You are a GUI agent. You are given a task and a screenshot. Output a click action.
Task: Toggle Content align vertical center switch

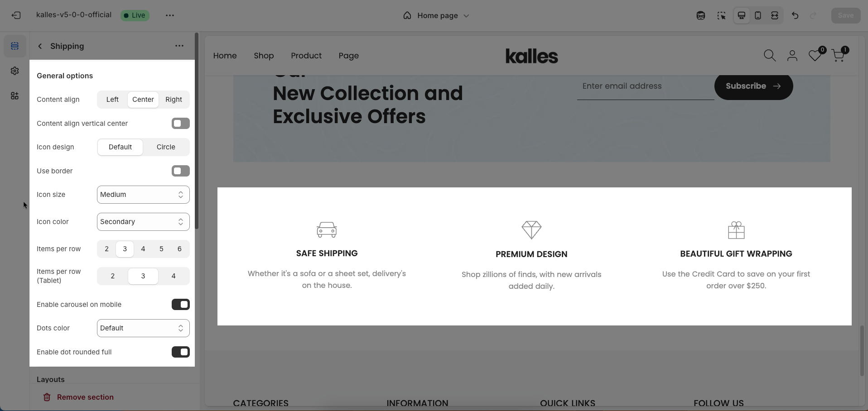pyautogui.click(x=181, y=124)
